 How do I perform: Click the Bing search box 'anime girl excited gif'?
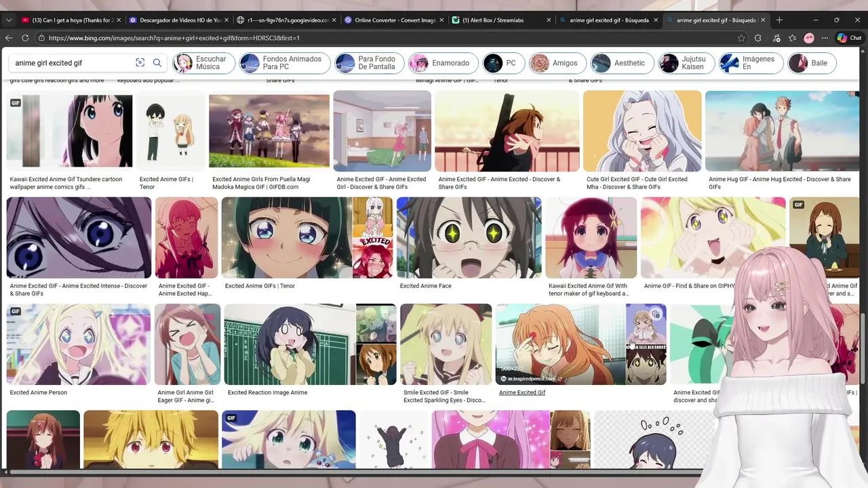pos(71,63)
